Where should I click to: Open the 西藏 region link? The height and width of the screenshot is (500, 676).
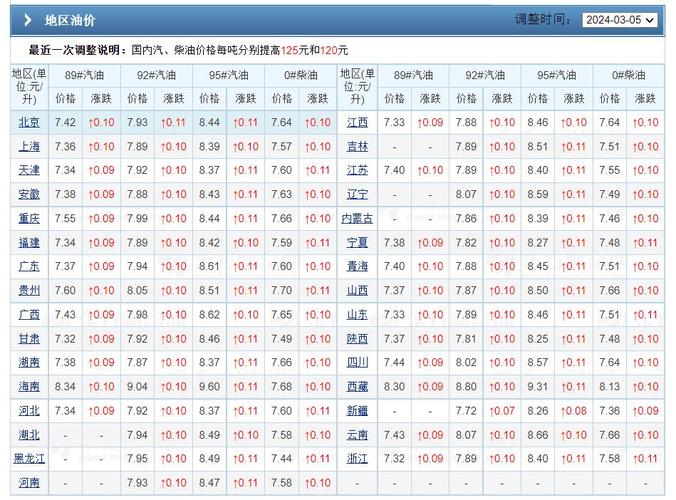(x=357, y=387)
